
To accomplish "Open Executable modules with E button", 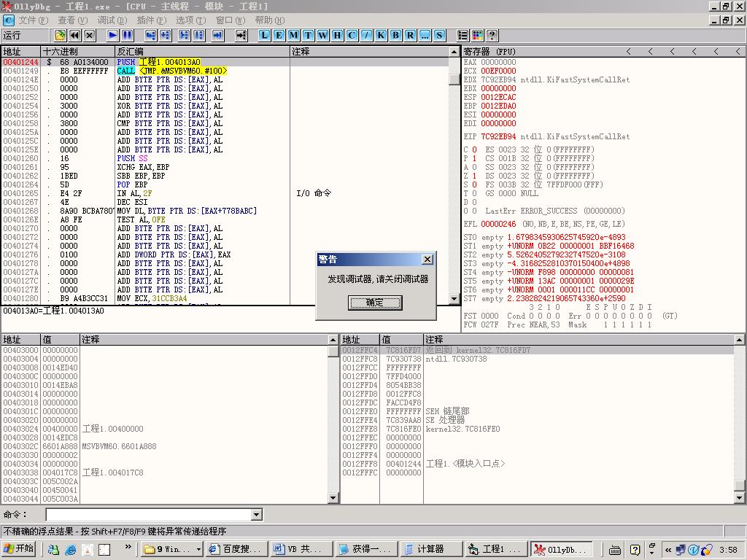I will 279,35.
